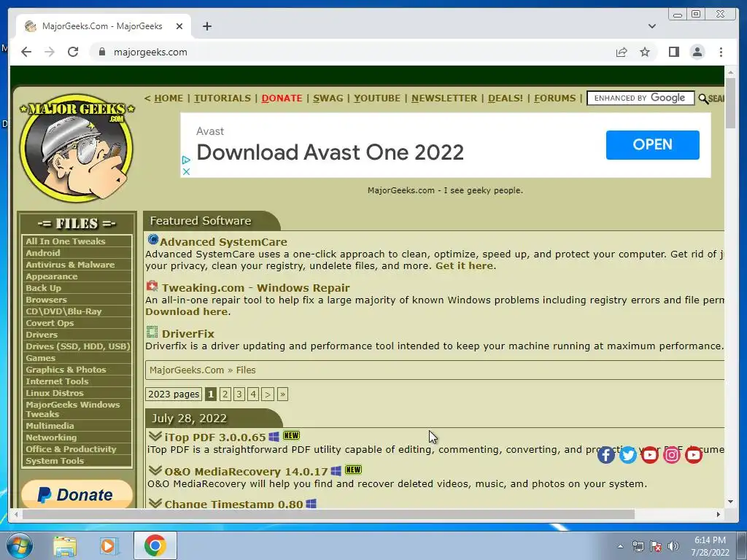Image resolution: width=747 pixels, height=560 pixels.
Task: Click the browser Forward arrow
Action: pos(50,52)
